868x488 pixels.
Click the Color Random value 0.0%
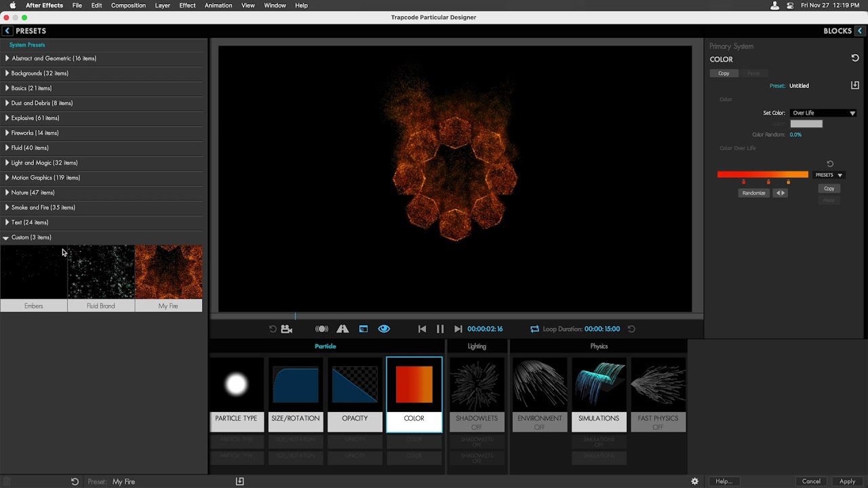(795, 135)
